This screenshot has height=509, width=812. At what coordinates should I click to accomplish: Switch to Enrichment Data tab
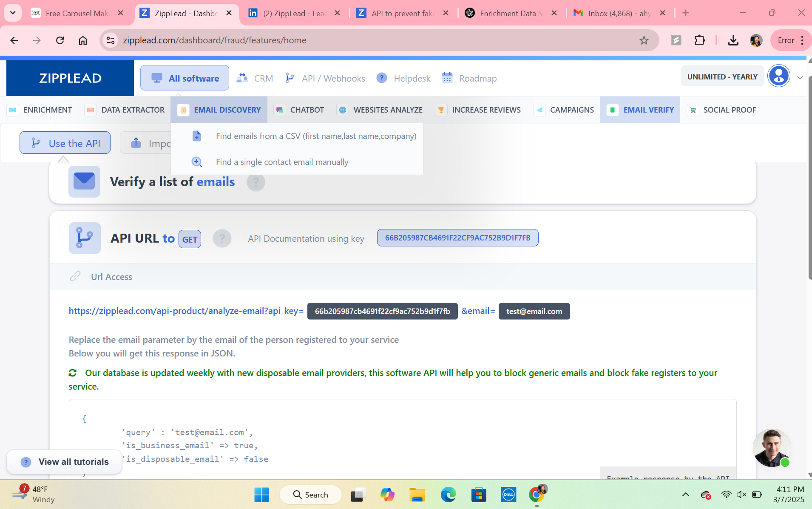point(511,13)
